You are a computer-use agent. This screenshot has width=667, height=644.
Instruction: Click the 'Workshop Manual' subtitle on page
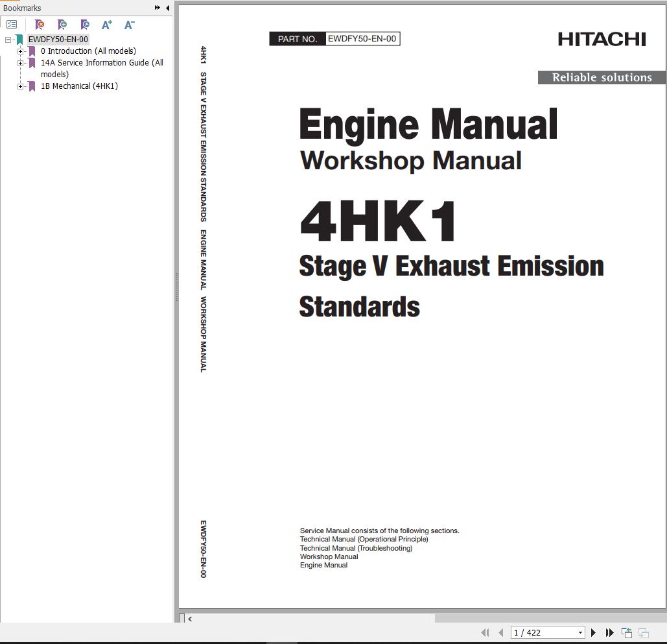click(411, 160)
